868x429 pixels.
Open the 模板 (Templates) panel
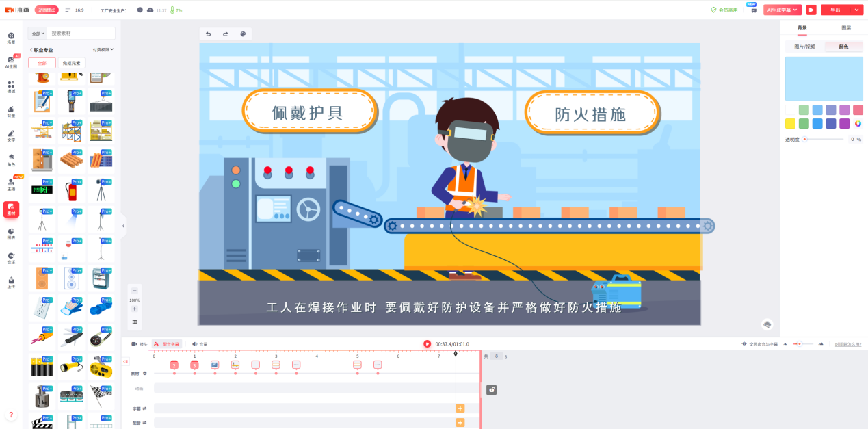[10, 85]
